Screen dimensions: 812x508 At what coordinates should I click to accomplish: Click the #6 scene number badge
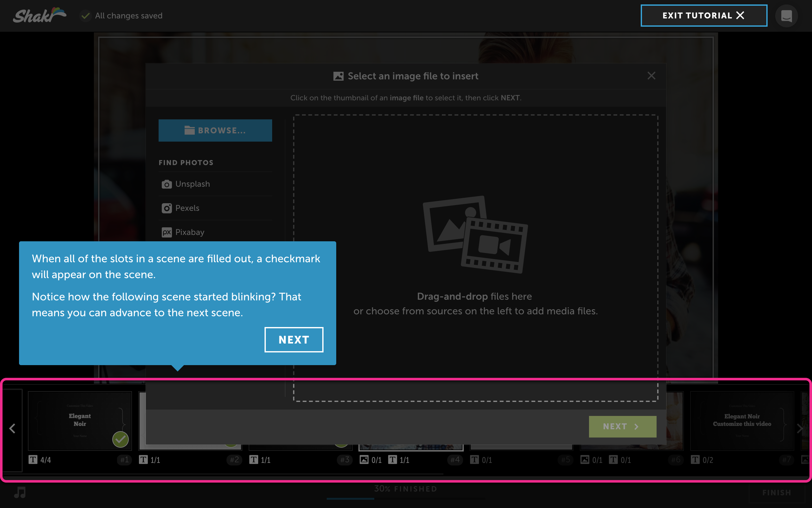676,460
